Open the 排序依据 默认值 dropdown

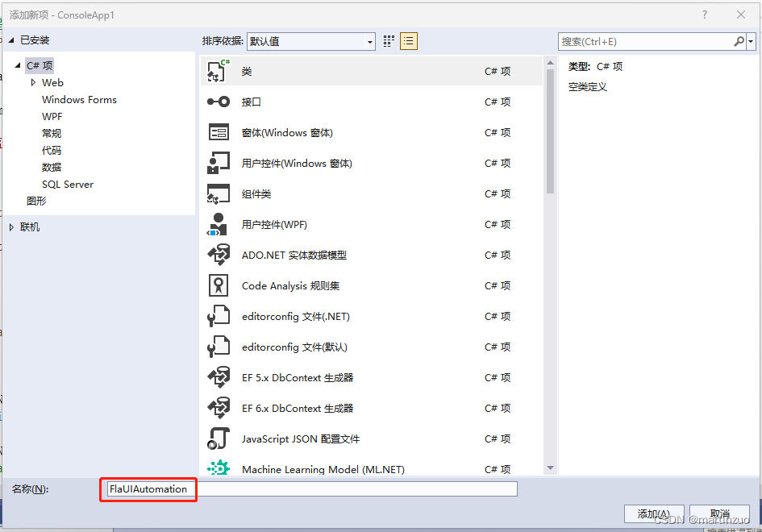[x=311, y=41]
